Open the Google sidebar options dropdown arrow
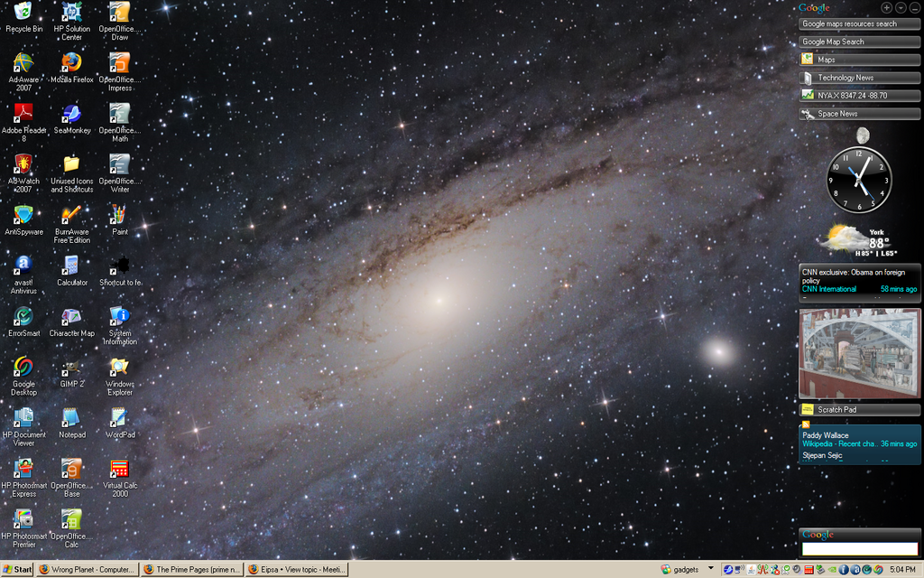924x578 pixels. coord(901,7)
